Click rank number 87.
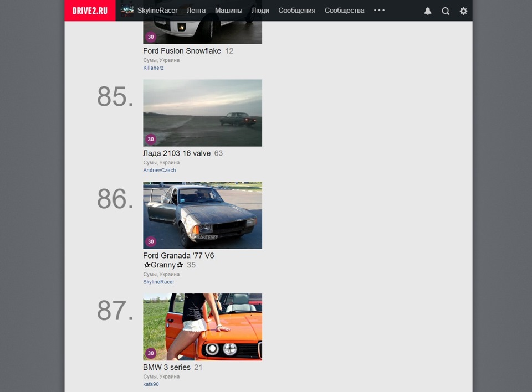The width and height of the screenshot is (532, 392). click(115, 311)
